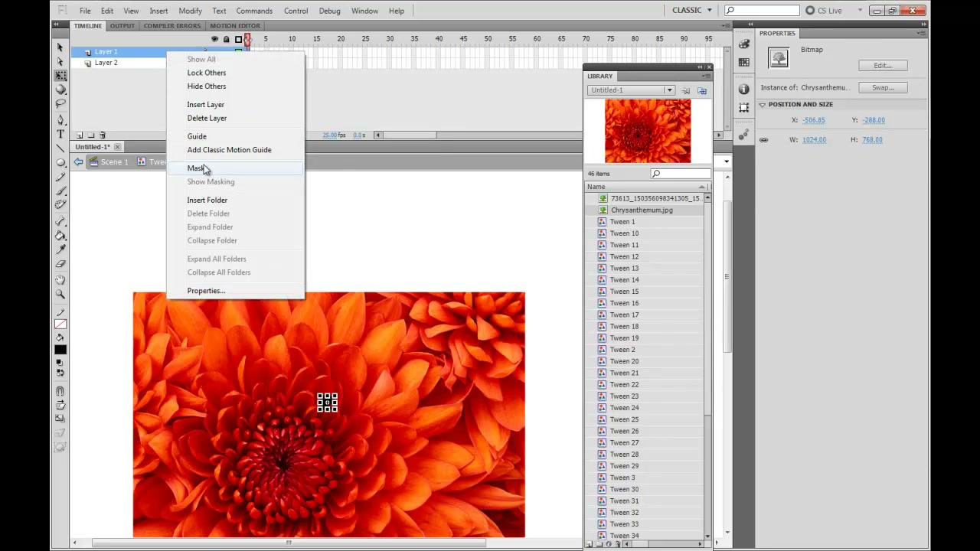Toggle the lock all layers padlock icon

[226, 39]
